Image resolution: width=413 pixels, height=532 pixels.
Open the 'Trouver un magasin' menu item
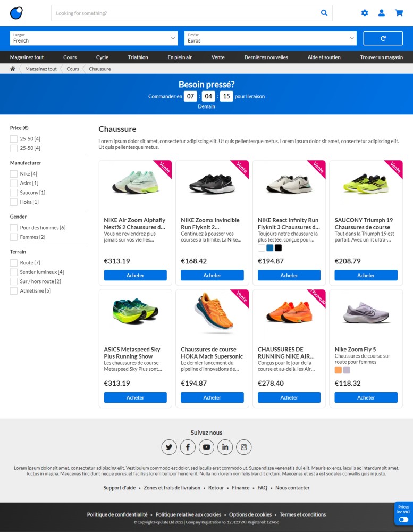(382, 57)
